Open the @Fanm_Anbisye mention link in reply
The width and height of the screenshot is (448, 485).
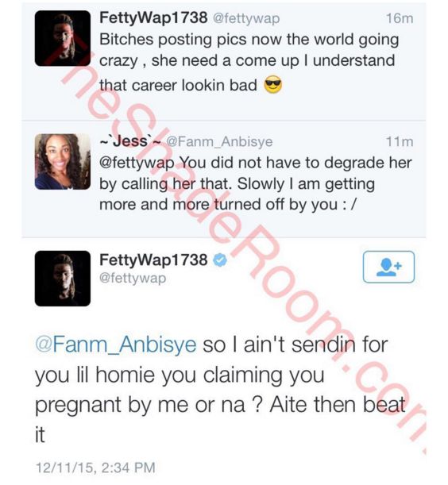116,345
